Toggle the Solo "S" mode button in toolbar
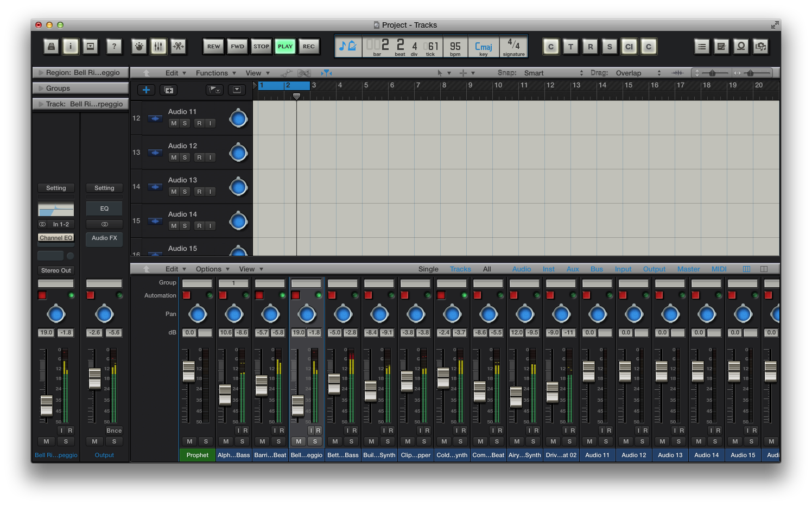 609,47
